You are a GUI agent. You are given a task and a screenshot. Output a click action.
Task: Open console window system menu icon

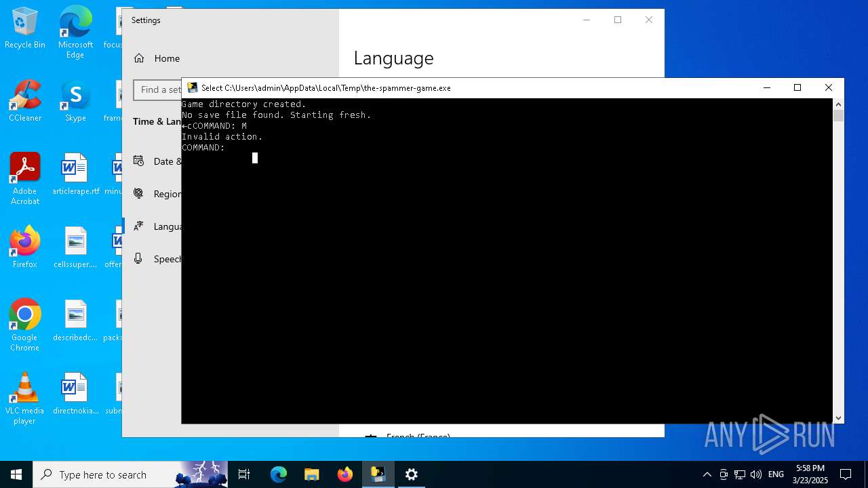(193, 87)
